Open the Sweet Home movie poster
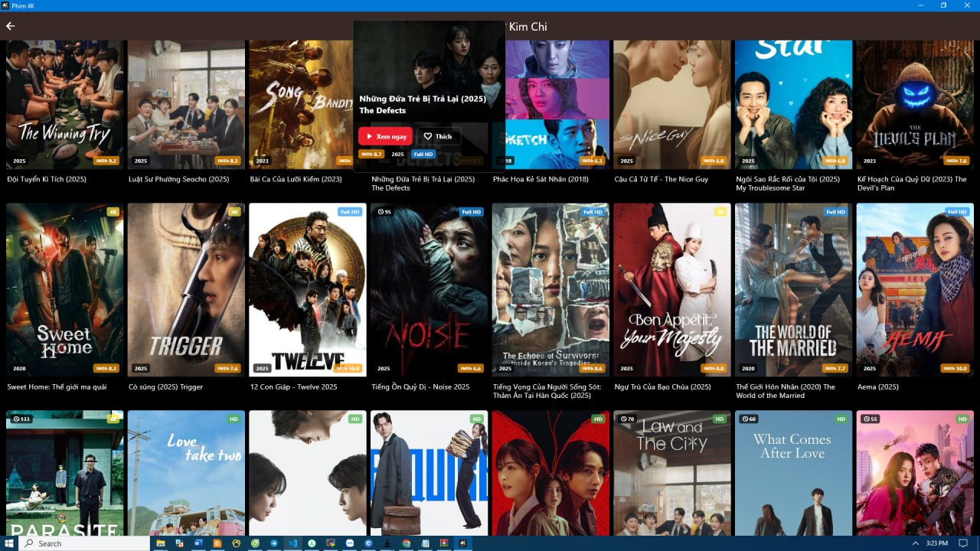The image size is (980, 551). pyautogui.click(x=64, y=289)
